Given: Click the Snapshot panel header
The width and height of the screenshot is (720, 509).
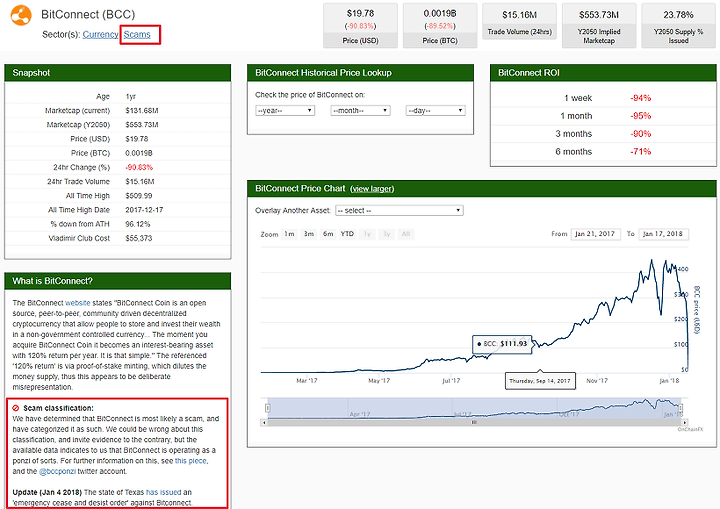Looking at the screenshot, I should 118,73.
